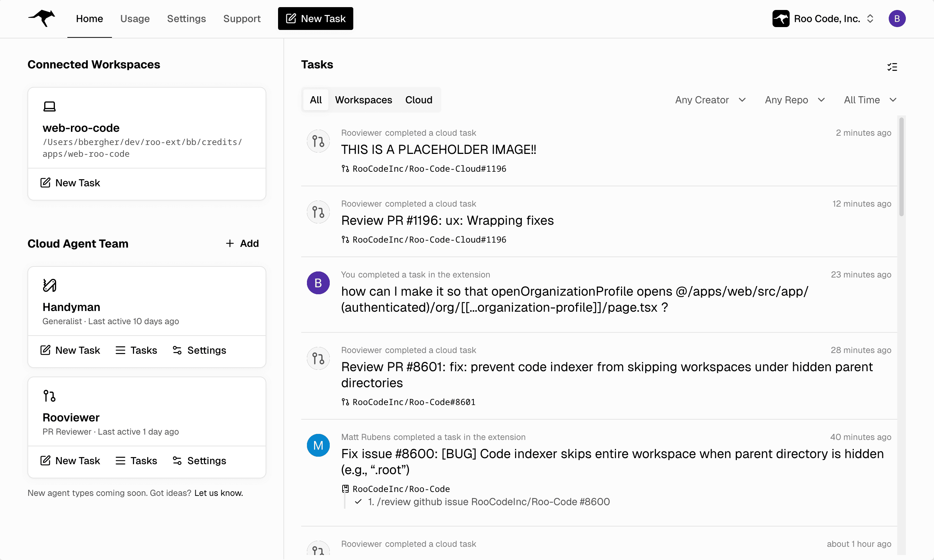Open the Any Creator dropdown
This screenshot has width=934, height=560.
tap(710, 100)
